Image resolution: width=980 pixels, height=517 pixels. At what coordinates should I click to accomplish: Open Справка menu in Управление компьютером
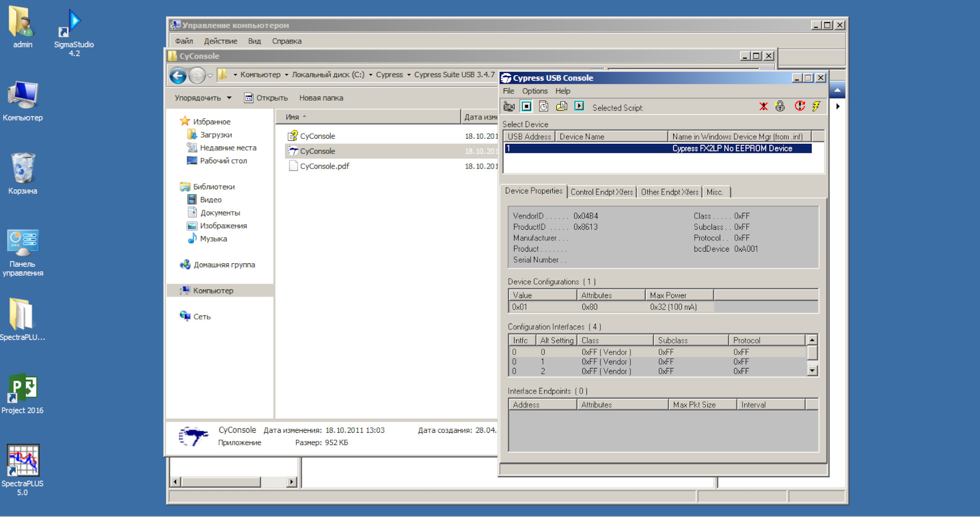click(286, 41)
